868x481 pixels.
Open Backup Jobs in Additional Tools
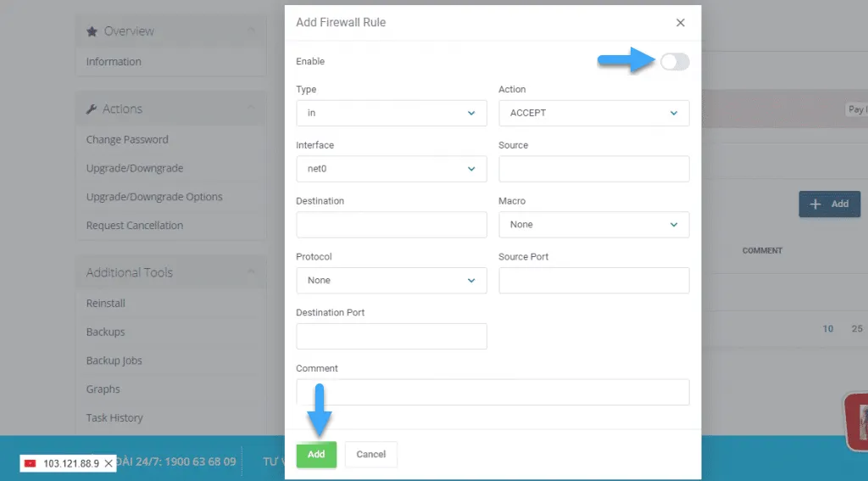(114, 361)
